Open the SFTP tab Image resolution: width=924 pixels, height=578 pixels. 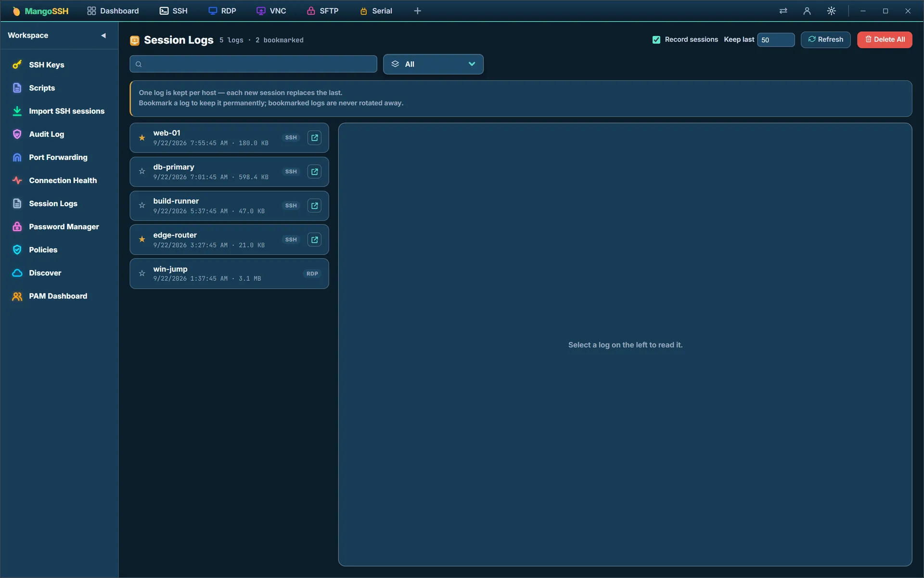tap(323, 11)
